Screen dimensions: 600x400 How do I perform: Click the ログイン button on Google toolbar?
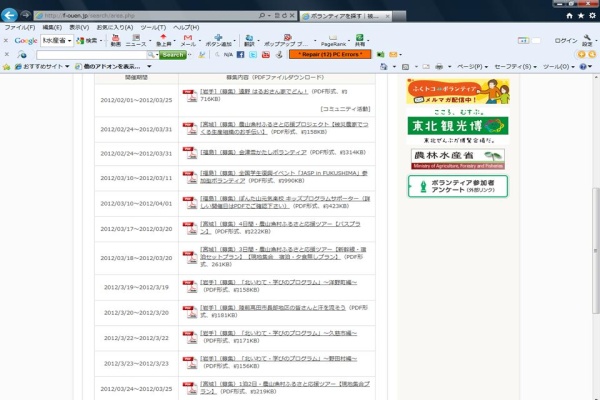566,41
